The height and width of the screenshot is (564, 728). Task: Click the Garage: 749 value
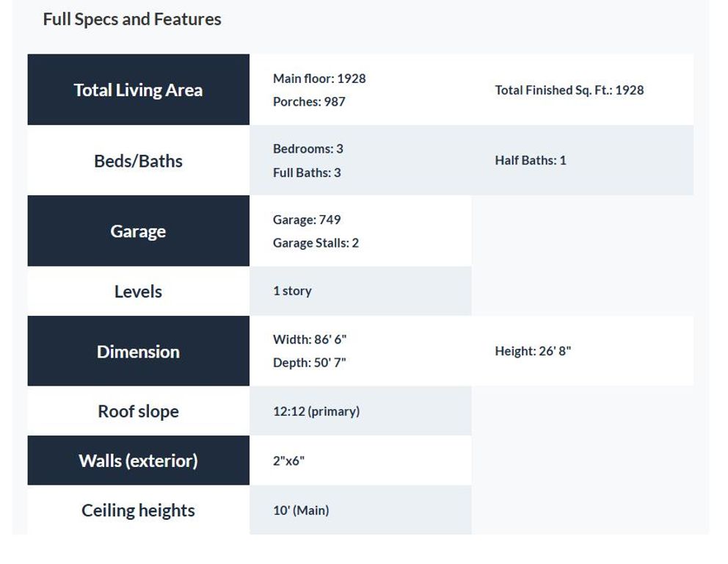(x=307, y=220)
